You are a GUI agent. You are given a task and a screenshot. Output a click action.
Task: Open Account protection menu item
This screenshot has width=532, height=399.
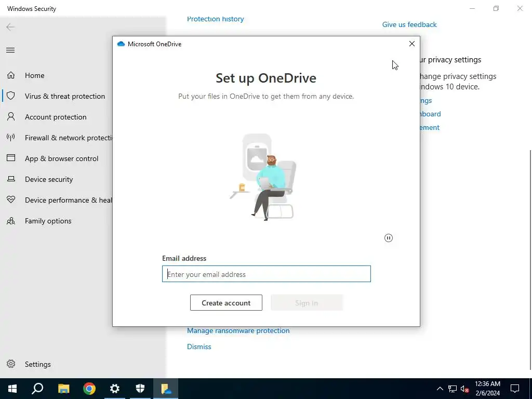(x=56, y=117)
